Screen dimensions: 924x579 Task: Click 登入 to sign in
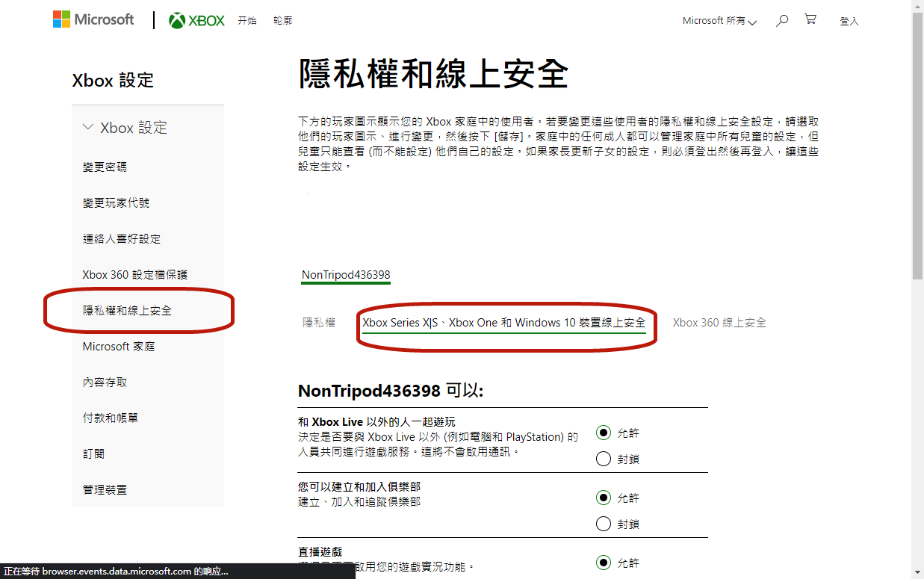click(849, 22)
